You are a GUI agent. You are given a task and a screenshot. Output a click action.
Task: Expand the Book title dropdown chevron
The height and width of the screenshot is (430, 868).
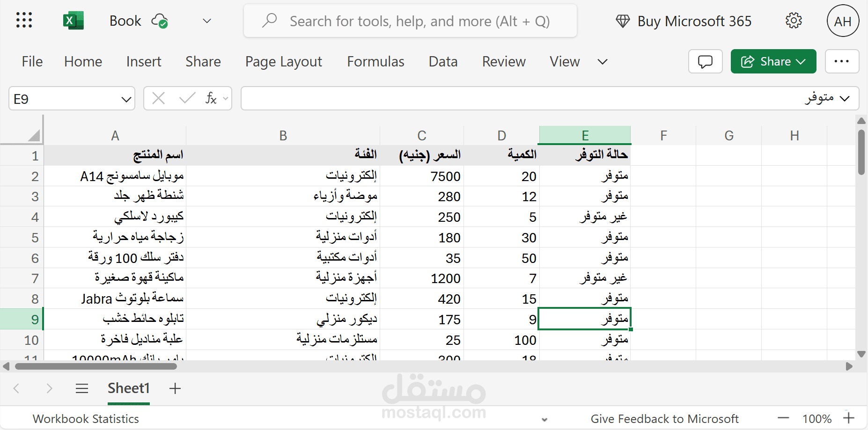[206, 21]
